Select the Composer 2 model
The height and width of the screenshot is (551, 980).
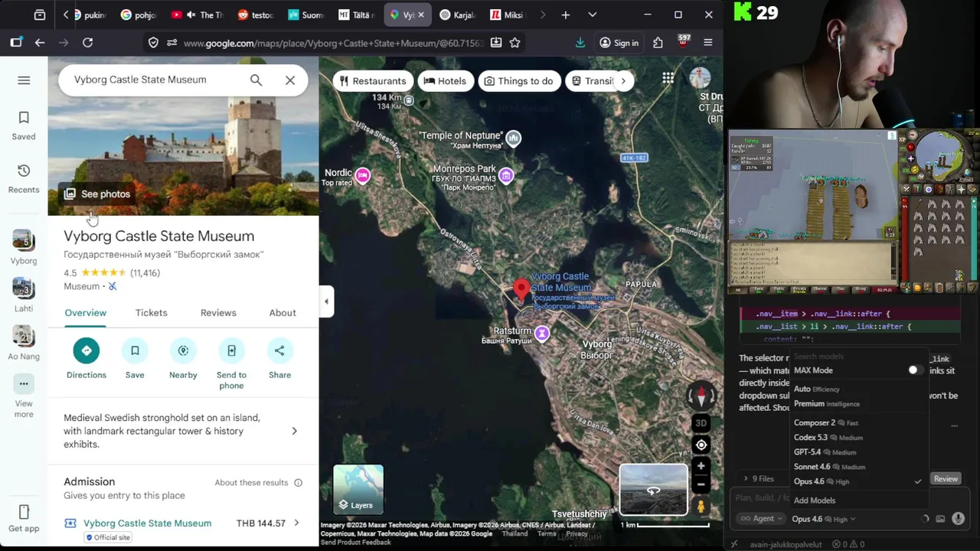pos(857,422)
